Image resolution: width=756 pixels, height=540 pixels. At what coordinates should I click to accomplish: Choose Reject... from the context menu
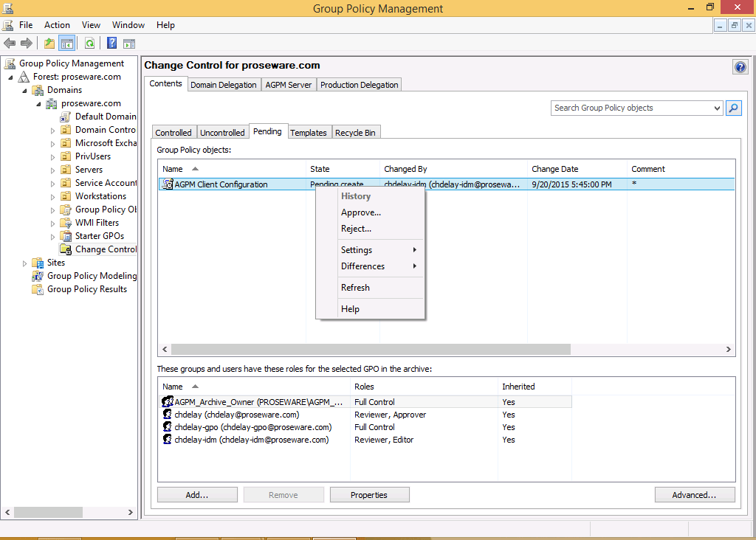pyautogui.click(x=356, y=229)
